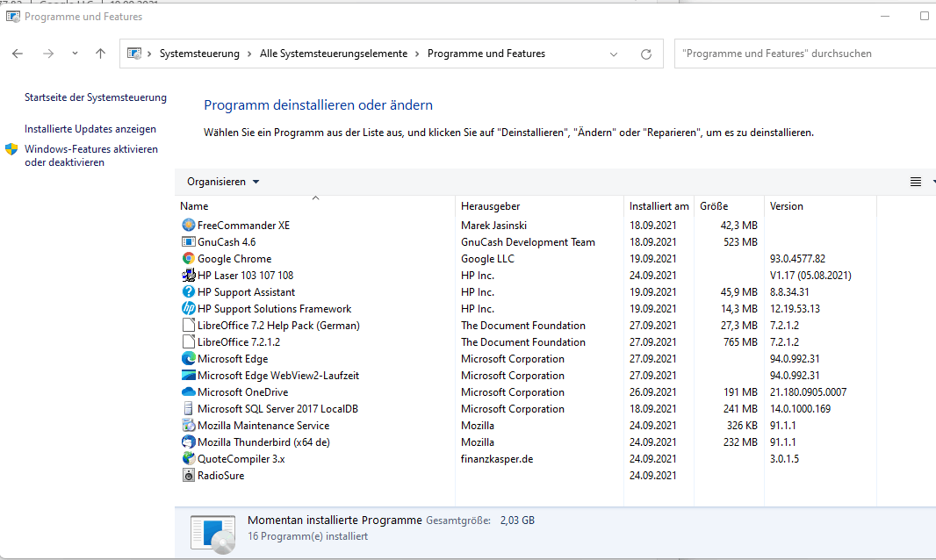Click Programme und Features breadcrumb
Viewport: 936px width, 560px height.
486,54
